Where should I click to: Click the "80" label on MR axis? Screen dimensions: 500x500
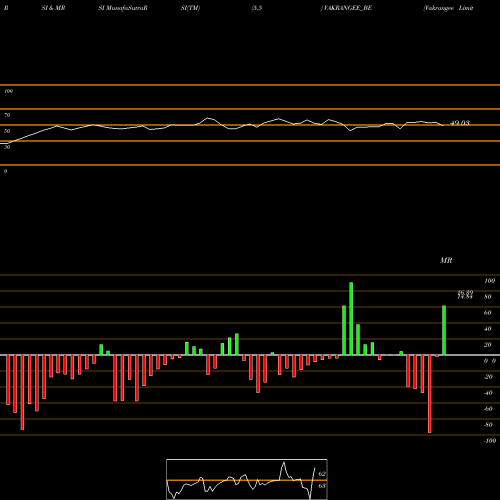click(x=488, y=297)
